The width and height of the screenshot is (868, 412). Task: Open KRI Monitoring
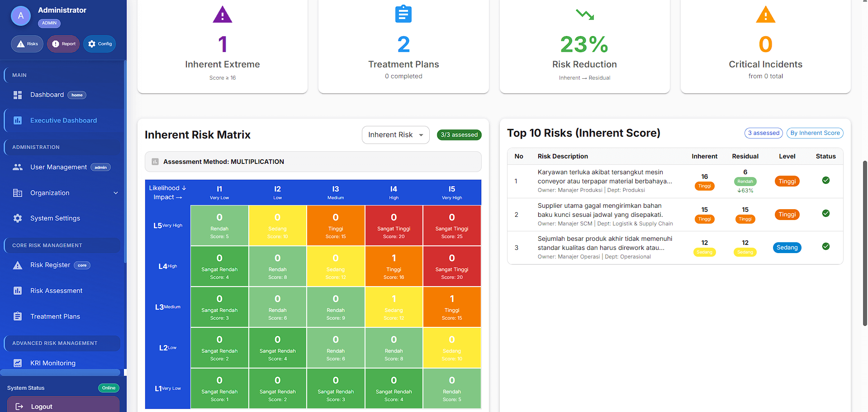tap(52, 363)
